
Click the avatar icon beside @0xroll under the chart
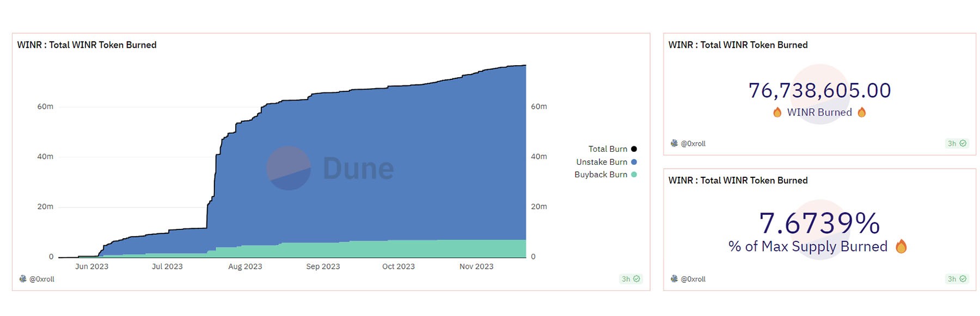23,278
